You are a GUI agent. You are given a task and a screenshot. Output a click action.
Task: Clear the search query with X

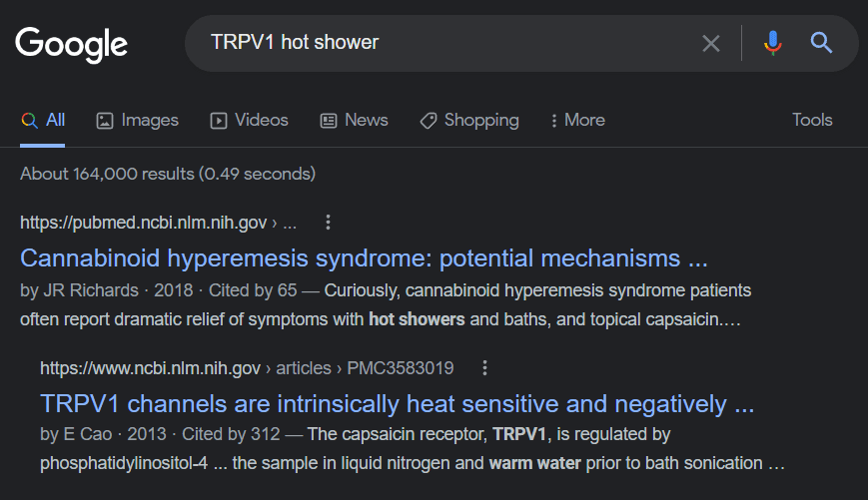pos(710,43)
